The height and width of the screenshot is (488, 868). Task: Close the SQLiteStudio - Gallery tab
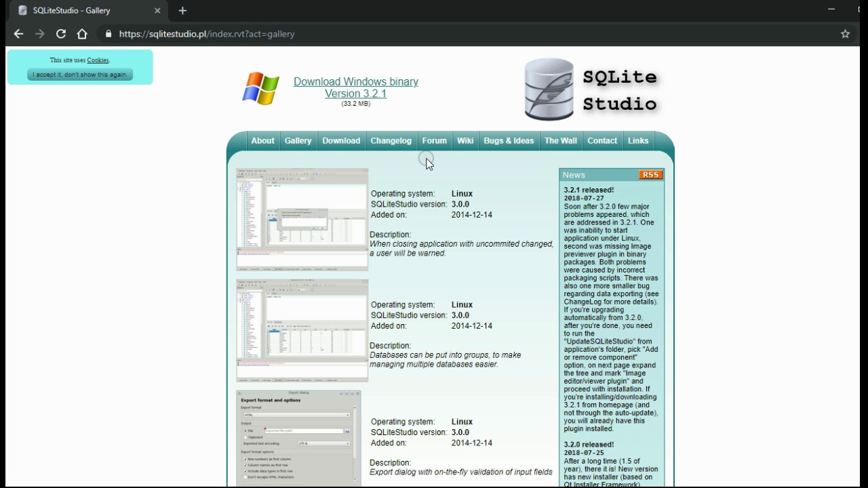[157, 11]
